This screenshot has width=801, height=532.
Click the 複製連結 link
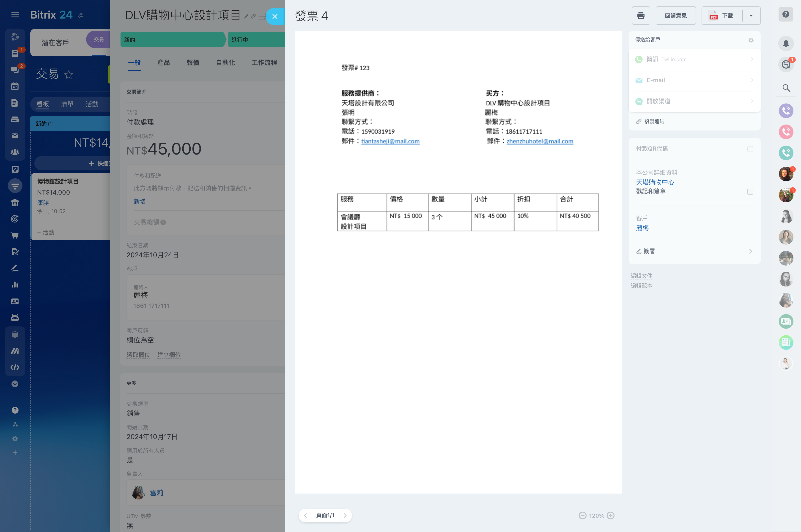pyautogui.click(x=654, y=122)
